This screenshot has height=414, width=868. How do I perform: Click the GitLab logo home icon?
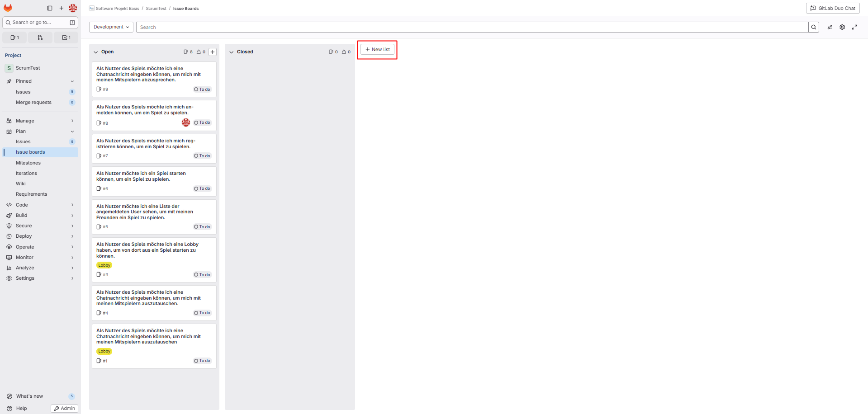click(x=8, y=8)
